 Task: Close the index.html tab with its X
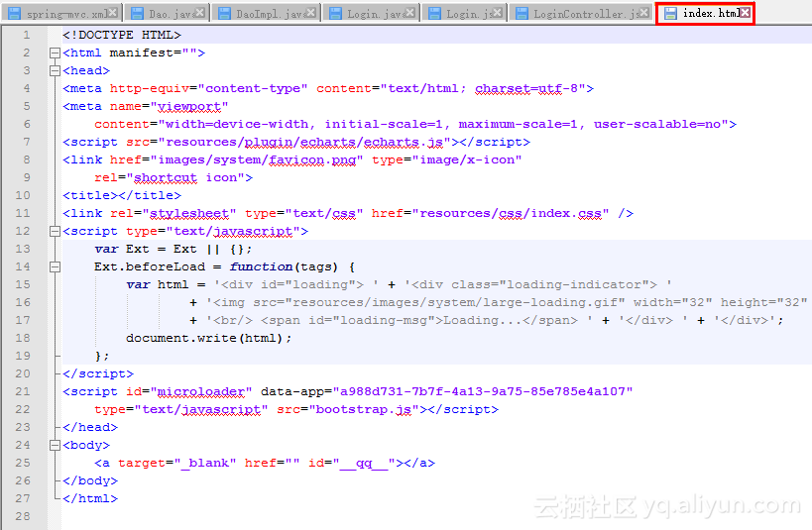(745, 13)
